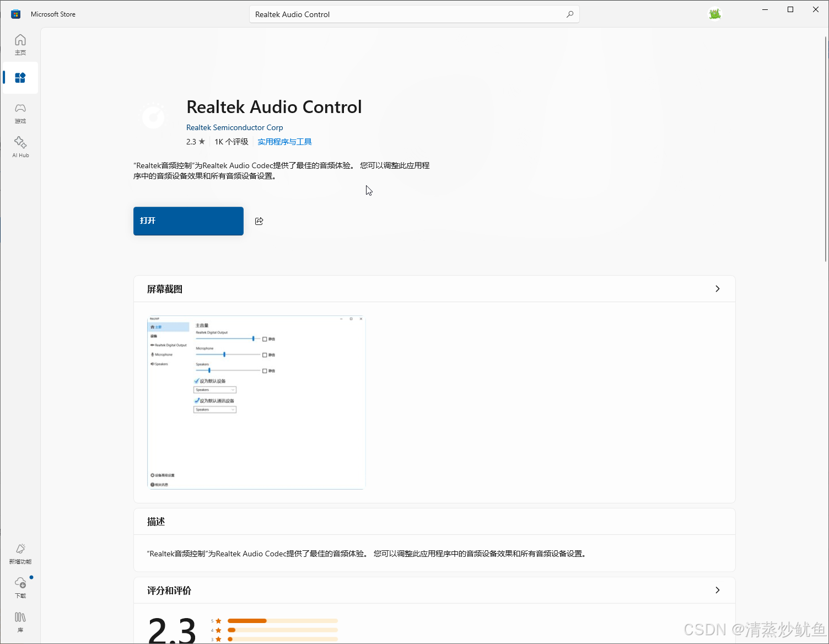Go to the Home (主页) sidebar item
This screenshot has width=829, height=644.
[x=20, y=44]
